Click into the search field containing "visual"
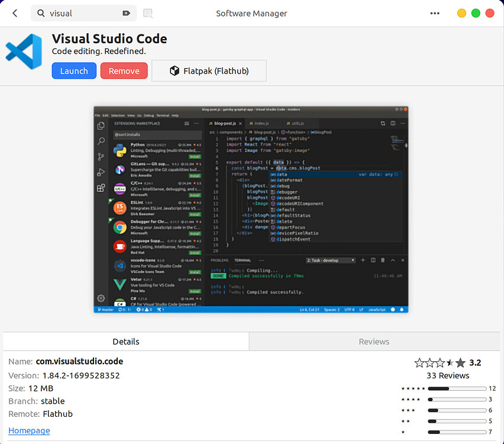 (83, 13)
